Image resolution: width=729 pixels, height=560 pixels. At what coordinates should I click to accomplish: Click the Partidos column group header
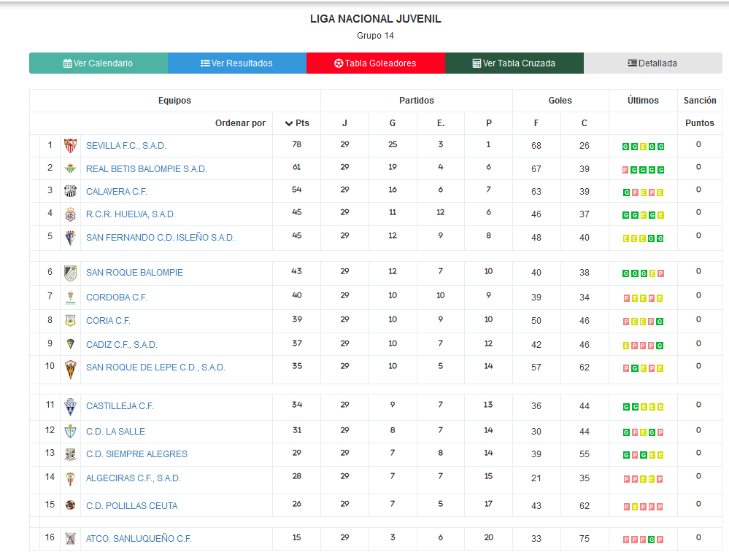417,101
